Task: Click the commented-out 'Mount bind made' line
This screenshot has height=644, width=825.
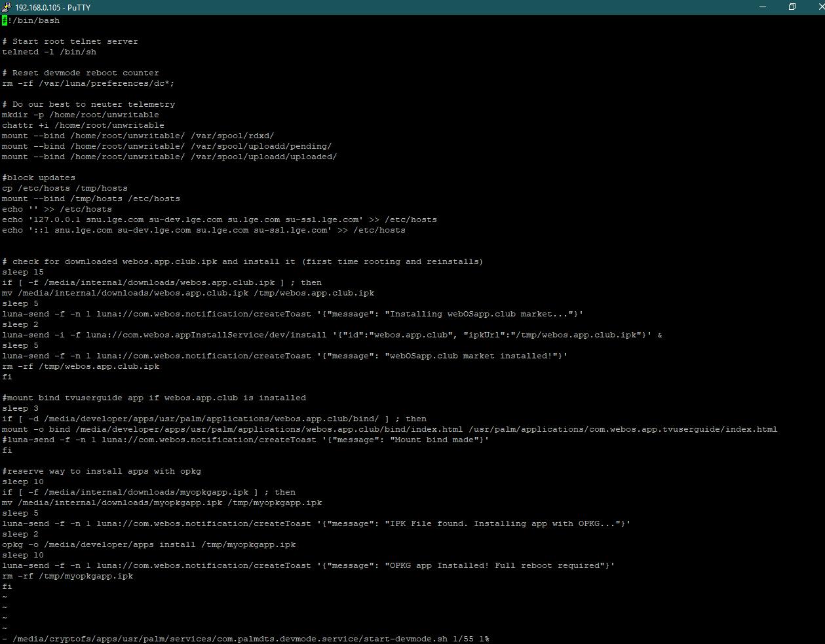Action: tap(245, 440)
